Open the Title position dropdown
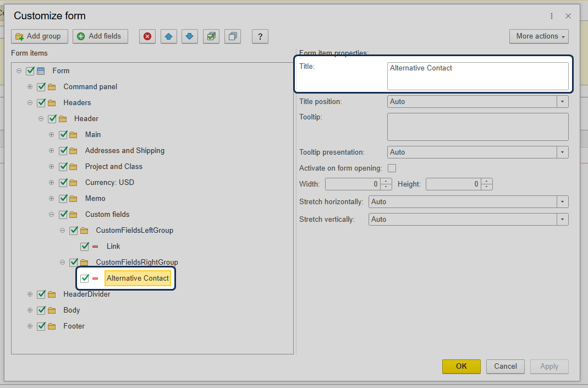Viewport: 588px width, 388px height. pos(562,102)
